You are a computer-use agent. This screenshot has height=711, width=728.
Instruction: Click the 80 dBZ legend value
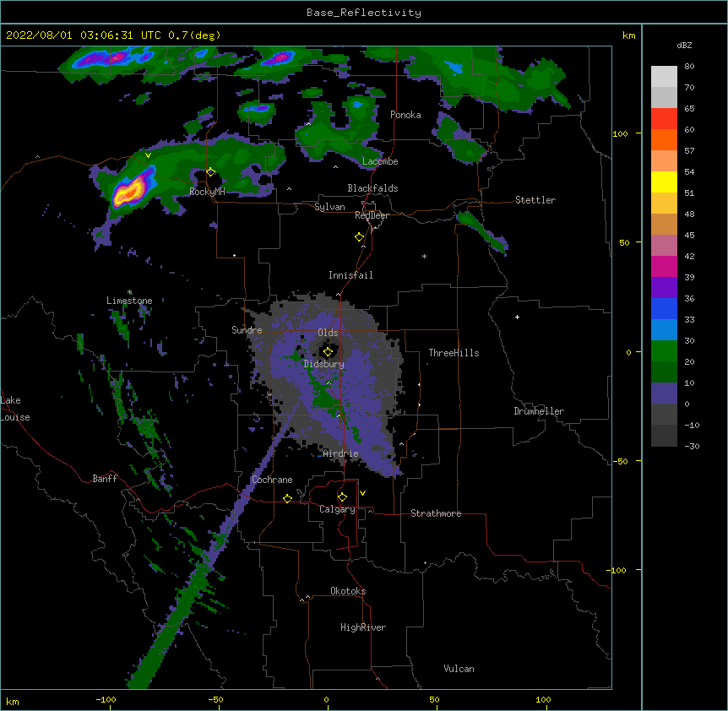[689, 67]
